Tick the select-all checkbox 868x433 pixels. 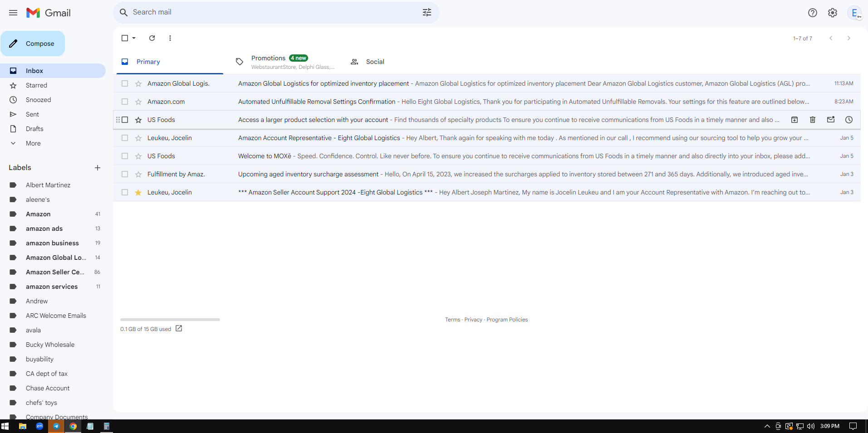coord(125,38)
